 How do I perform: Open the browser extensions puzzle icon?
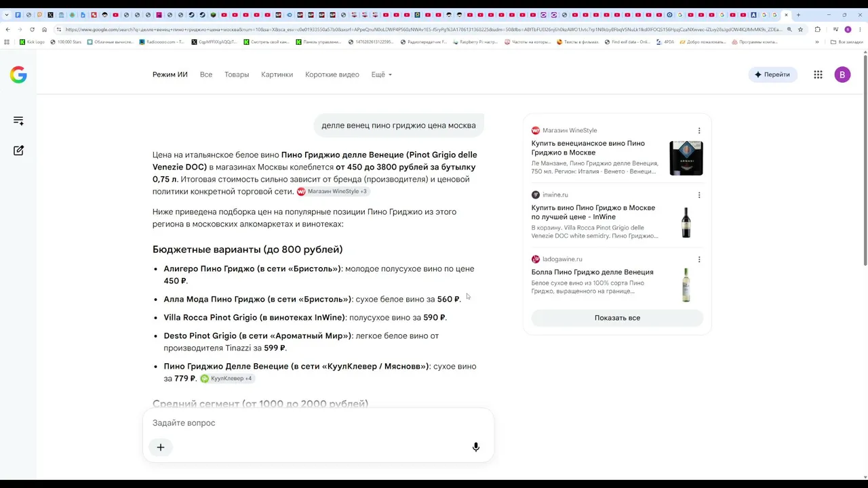click(817, 29)
